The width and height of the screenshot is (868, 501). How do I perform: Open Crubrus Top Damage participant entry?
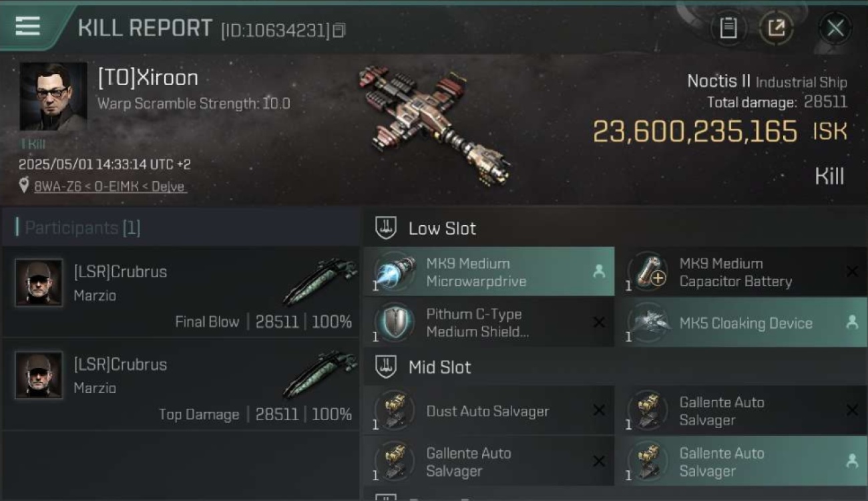click(x=181, y=384)
